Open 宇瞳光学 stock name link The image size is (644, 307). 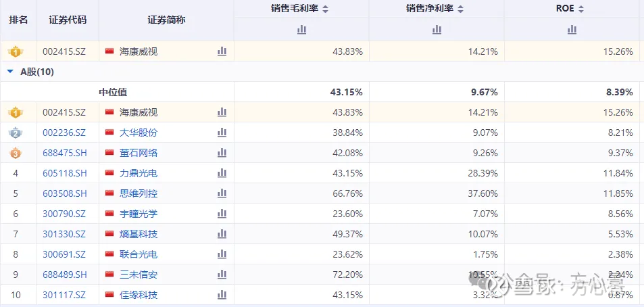click(139, 214)
